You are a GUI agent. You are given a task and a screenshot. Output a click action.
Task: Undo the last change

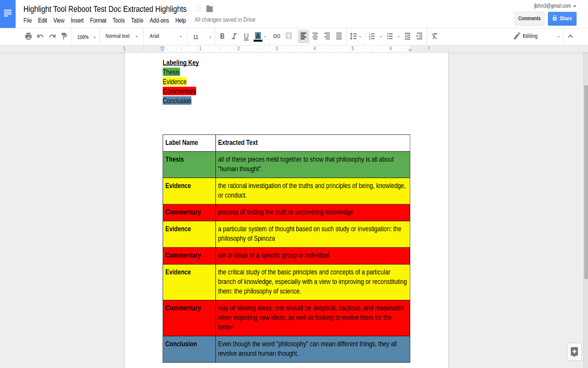click(x=40, y=36)
